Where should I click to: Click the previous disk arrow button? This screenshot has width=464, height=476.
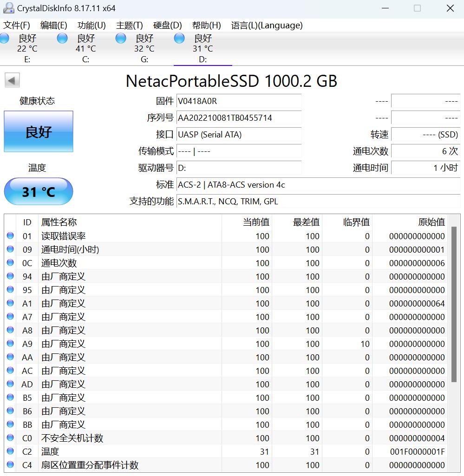[x=12, y=80]
